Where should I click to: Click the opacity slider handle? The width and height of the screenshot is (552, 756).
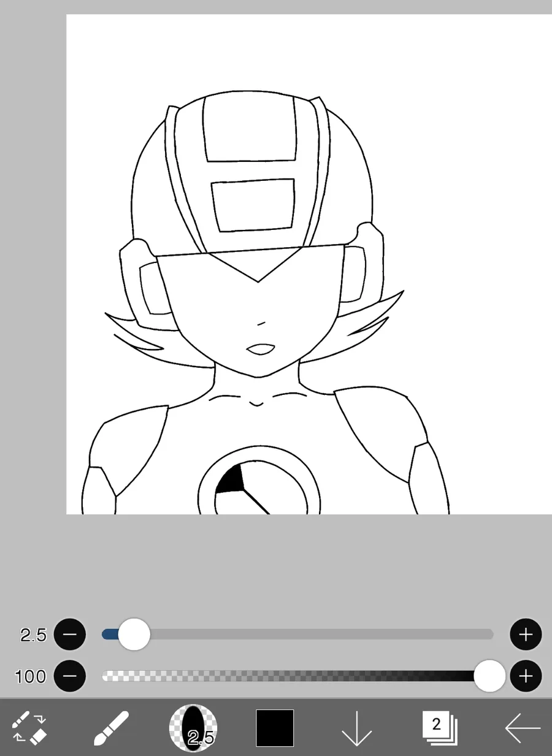click(489, 676)
